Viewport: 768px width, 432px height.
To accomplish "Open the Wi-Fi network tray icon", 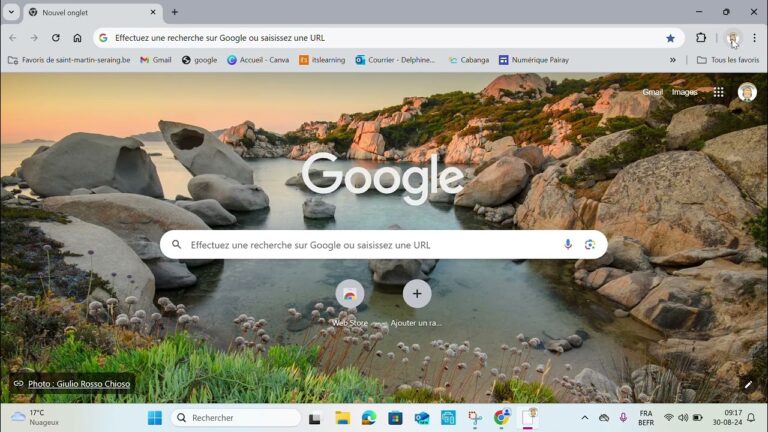I will 669,418.
